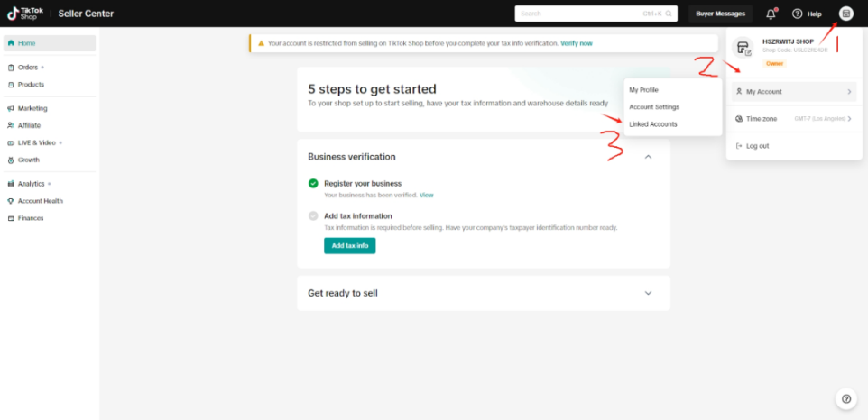Click the Shop Code text
Screen dimensions: 868x420
point(795,50)
